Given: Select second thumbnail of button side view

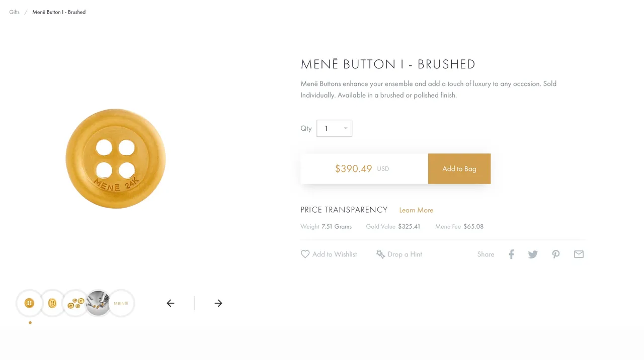Looking at the screenshot, I should tap(52, 303).
